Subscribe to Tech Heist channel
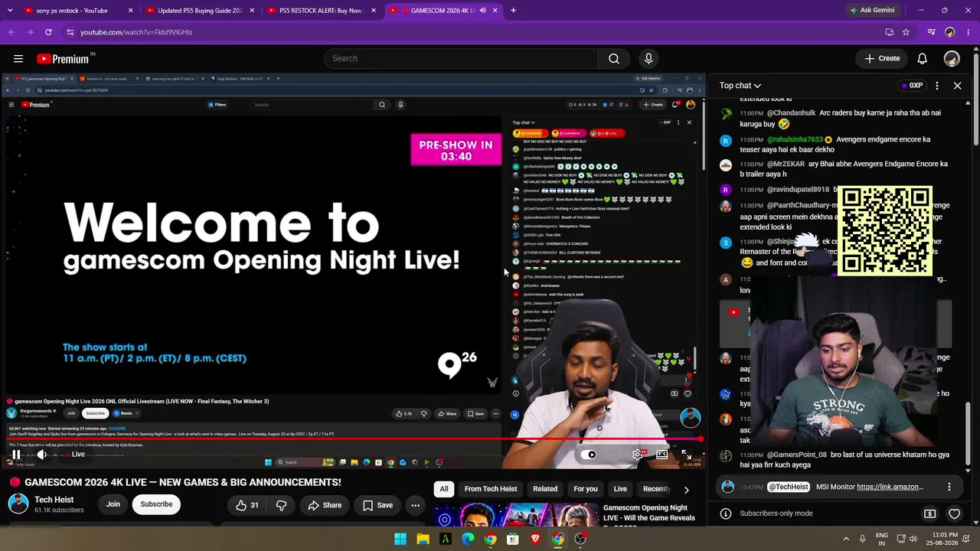 click(156, 504)
